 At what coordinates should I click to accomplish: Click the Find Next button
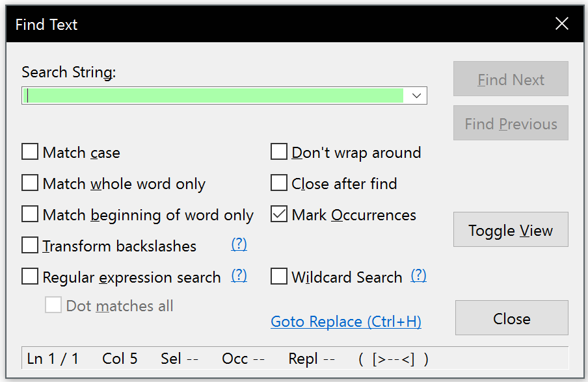tap(510, 79)
